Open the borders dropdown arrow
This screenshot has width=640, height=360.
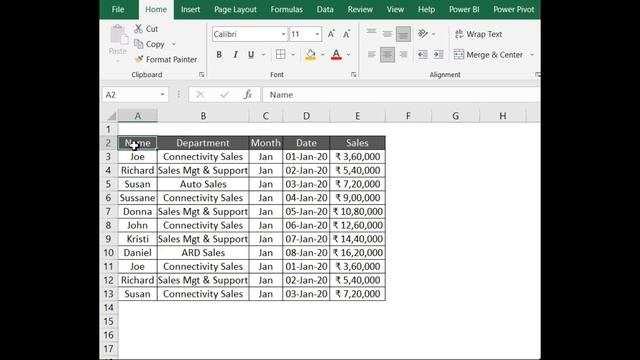coord(293,54)
